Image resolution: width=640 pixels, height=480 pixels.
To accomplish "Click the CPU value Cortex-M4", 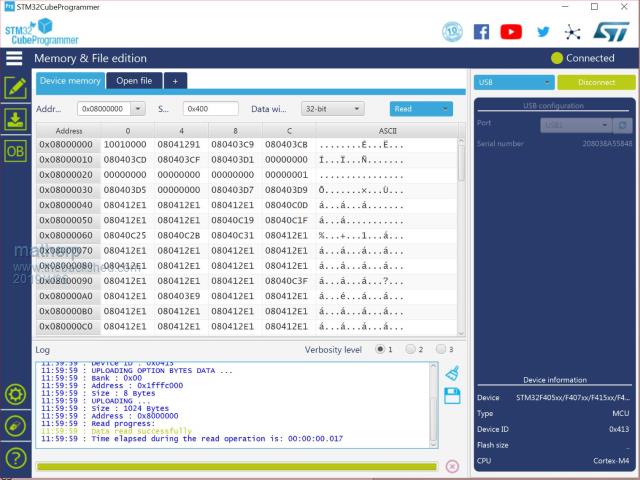I will tap(611, 461).
